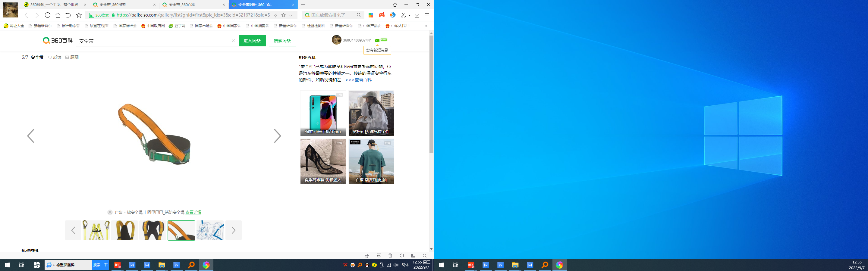Open the browser skin shirt icon
This screenshot has height=271, width=868.
tap(395, 5)
